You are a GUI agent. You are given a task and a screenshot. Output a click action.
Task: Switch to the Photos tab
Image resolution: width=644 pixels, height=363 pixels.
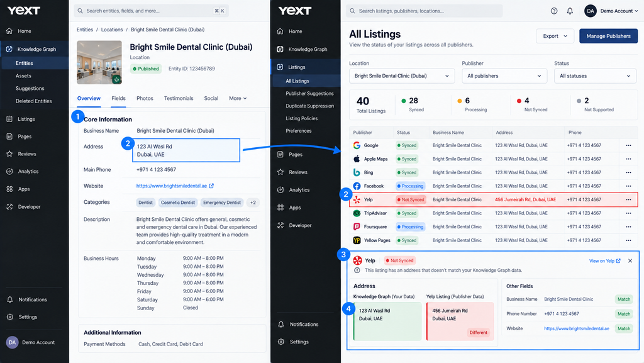point(145,98)
